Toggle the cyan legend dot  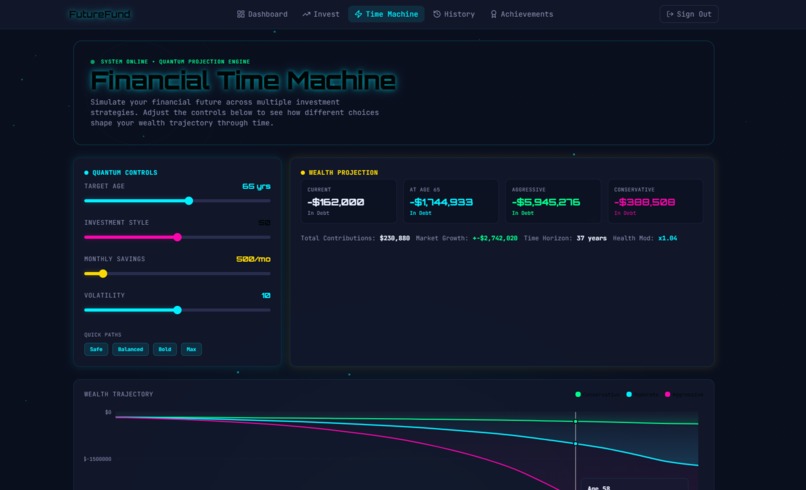point(629,394)
